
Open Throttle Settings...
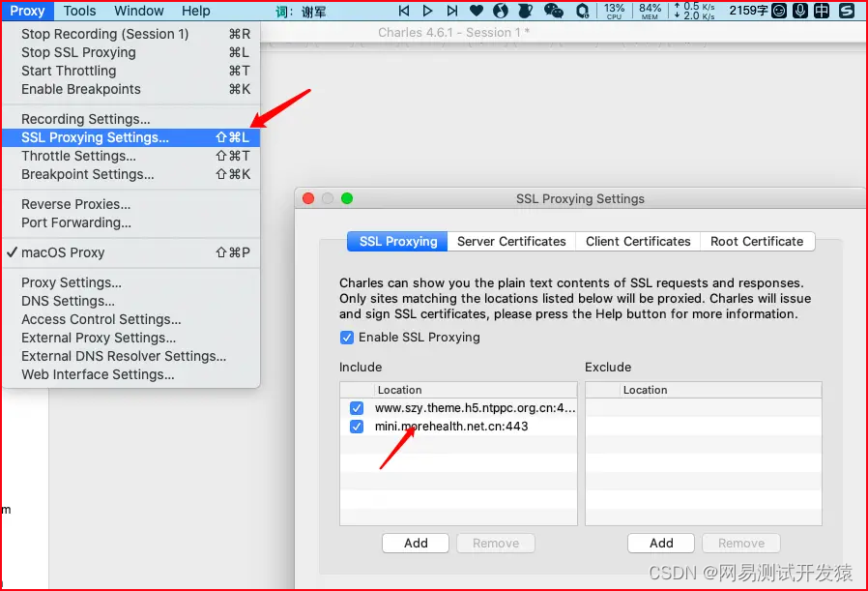(130, 156)
